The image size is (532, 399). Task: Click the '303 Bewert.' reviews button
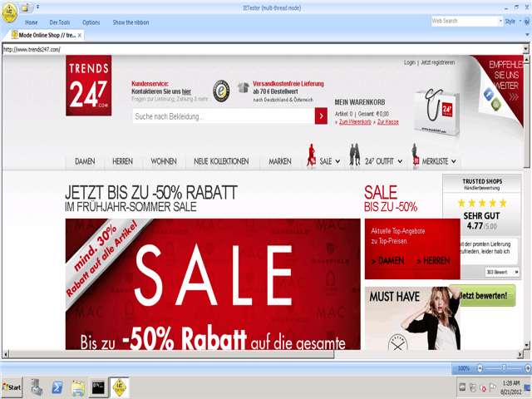point(502,272)
